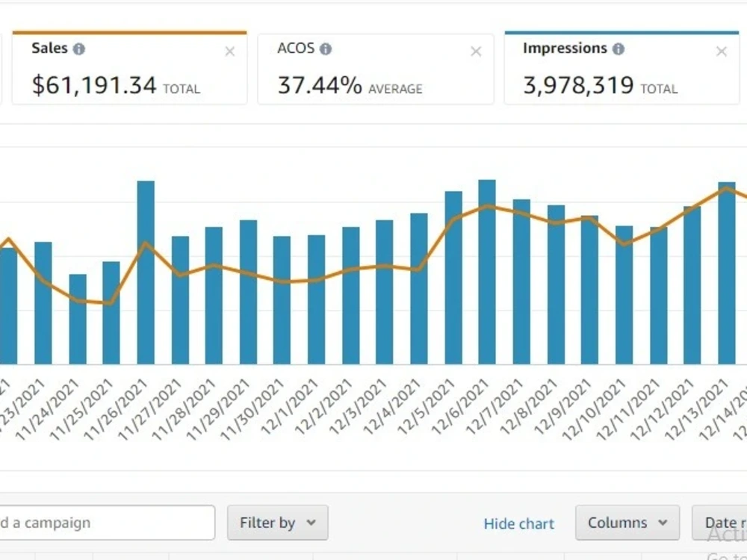The width and height of the screenshot is (747, 560).
Task: Click the 12/6/2021 impressions bar
Action: 487,272
